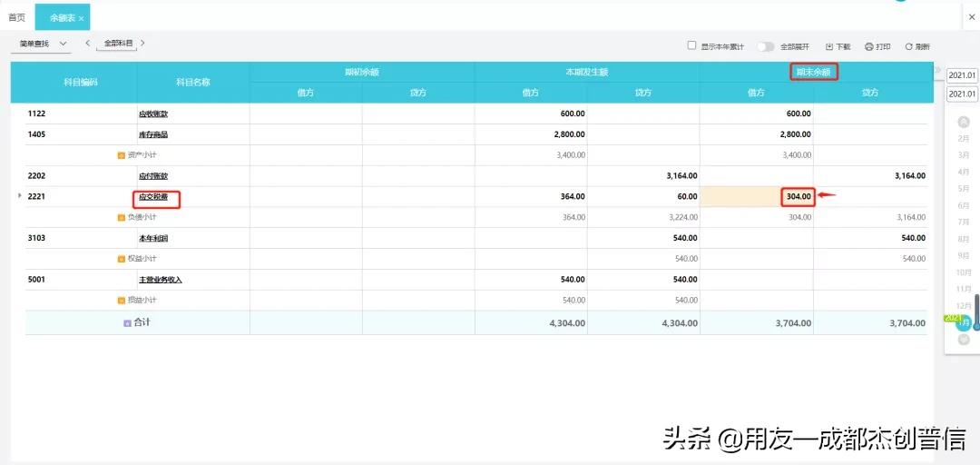Click the 期末余额 column header
The image size is (980, 465).
pyautogui.click(x=813, y=72)
